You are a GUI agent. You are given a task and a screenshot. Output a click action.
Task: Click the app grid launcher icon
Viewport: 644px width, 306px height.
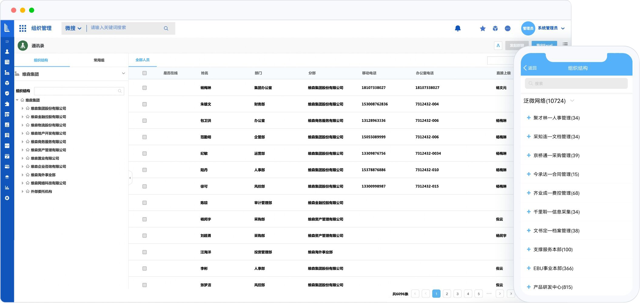click(x=23, y=28)
